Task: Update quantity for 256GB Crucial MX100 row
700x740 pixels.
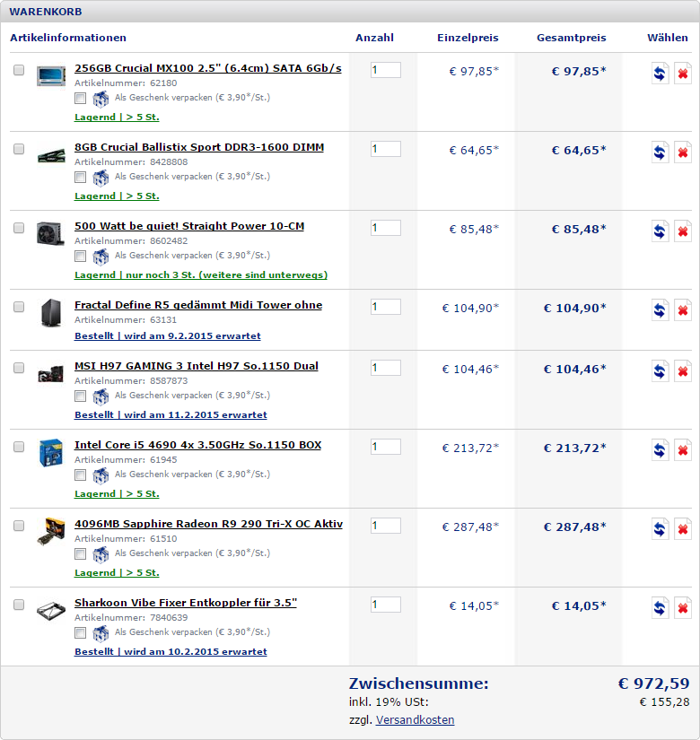Action: (660, 74)
